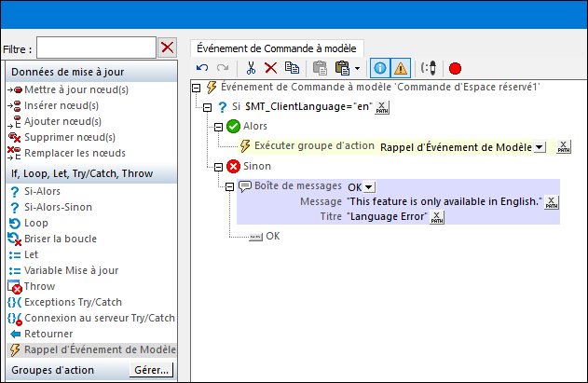Open the Boîte de messages OK dropdown

(369, 186)
